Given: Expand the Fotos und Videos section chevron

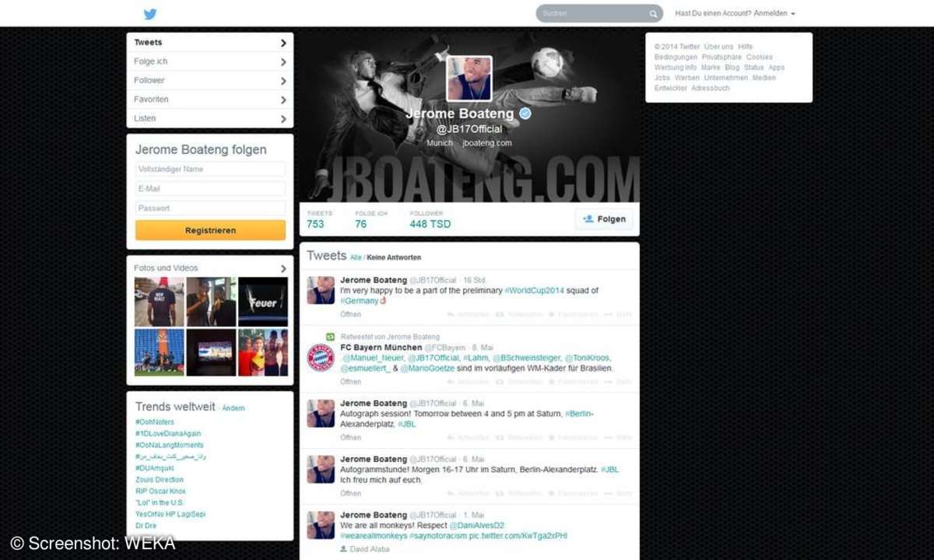Looking at the screenshot, I should 283,268.
